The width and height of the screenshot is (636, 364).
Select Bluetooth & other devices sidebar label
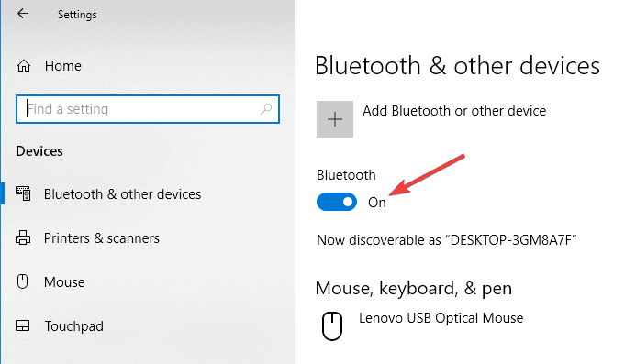click(122, 194)
